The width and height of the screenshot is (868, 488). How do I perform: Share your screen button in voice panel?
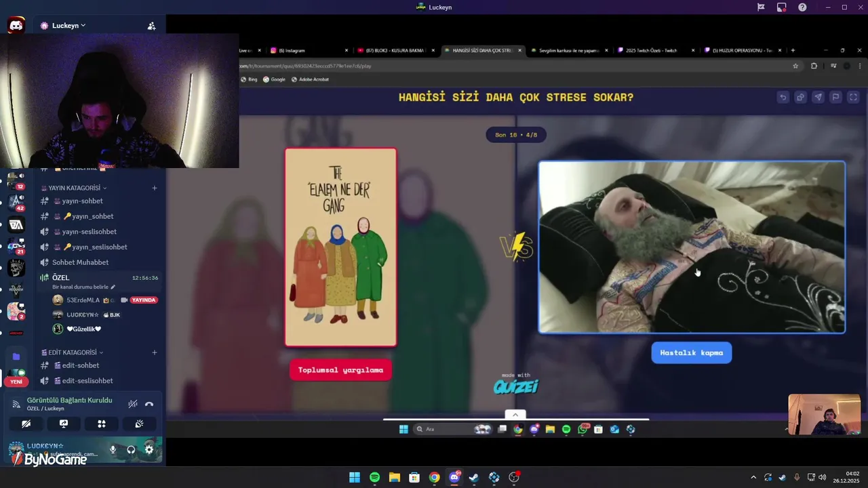(64, 424)
